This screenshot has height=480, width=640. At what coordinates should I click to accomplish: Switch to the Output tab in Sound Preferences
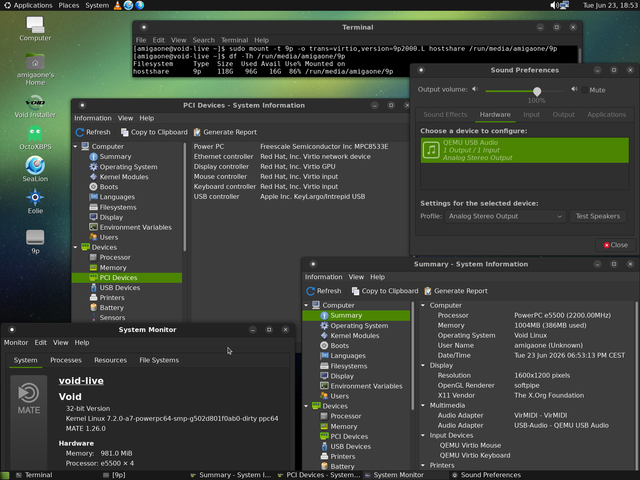tap(564, 115)
